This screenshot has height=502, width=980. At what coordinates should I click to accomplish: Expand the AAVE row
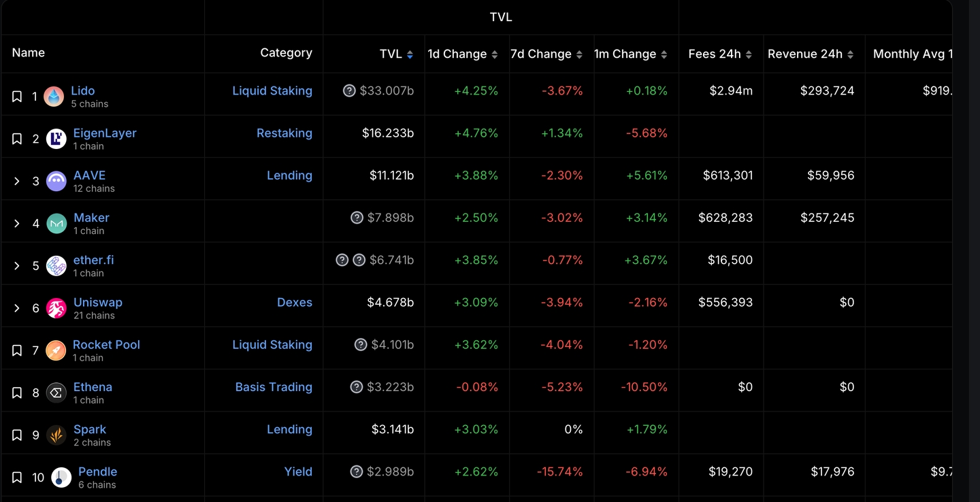click(x=17, y=181)
